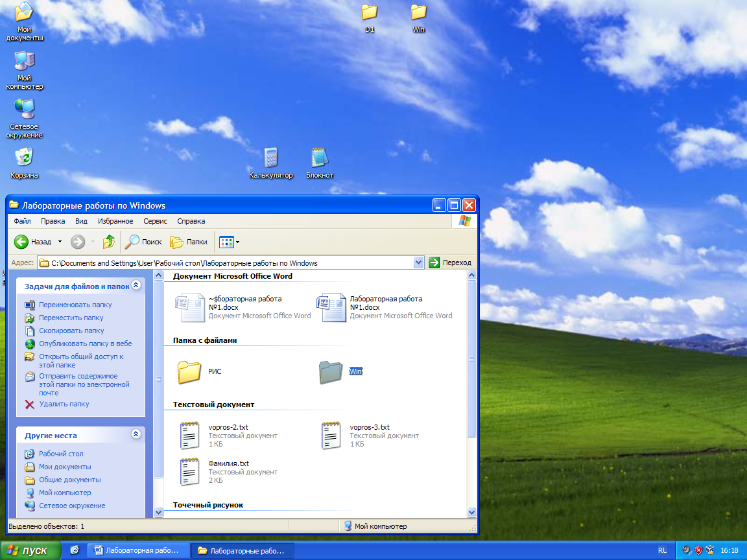Image resolution: width=747 pixels, height=560 pixels.
Task: Click Лабораторные рабо... Explorer taskbar button
Action: coord(243,550)
